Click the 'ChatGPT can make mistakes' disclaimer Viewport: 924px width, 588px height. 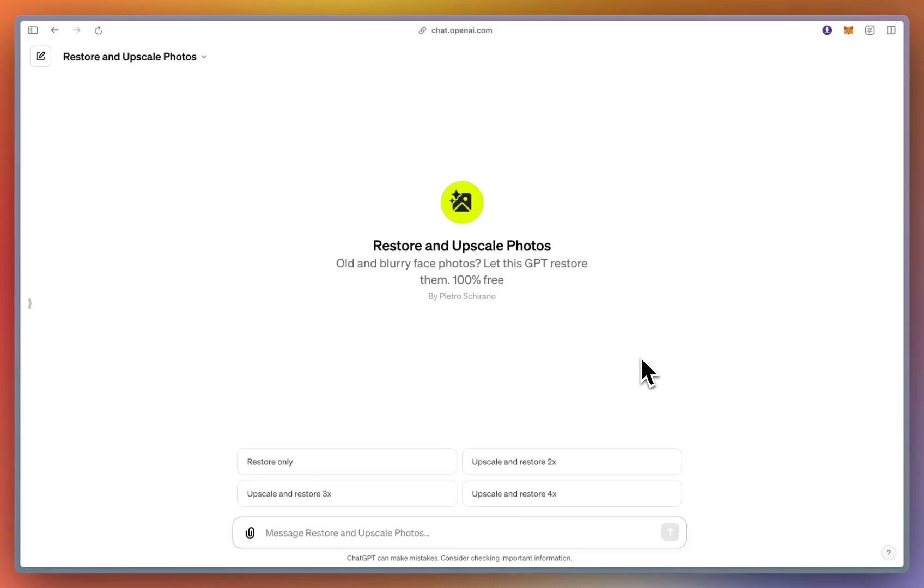(459, 558)
